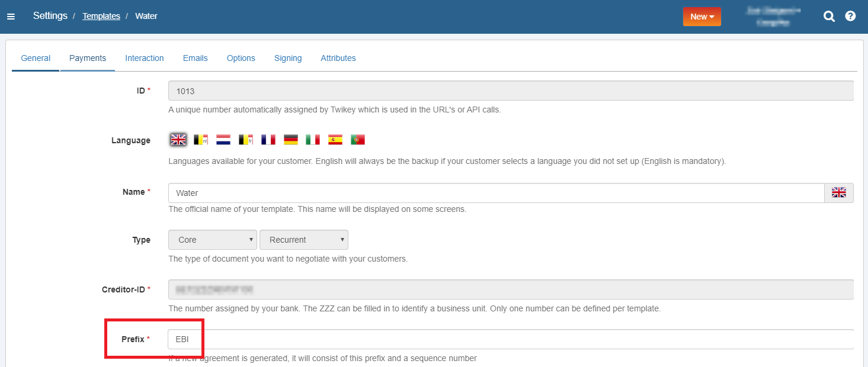Select the Spanish flag language
The height and width of the screenshot is (367, 868).
(x=335, y=140)
